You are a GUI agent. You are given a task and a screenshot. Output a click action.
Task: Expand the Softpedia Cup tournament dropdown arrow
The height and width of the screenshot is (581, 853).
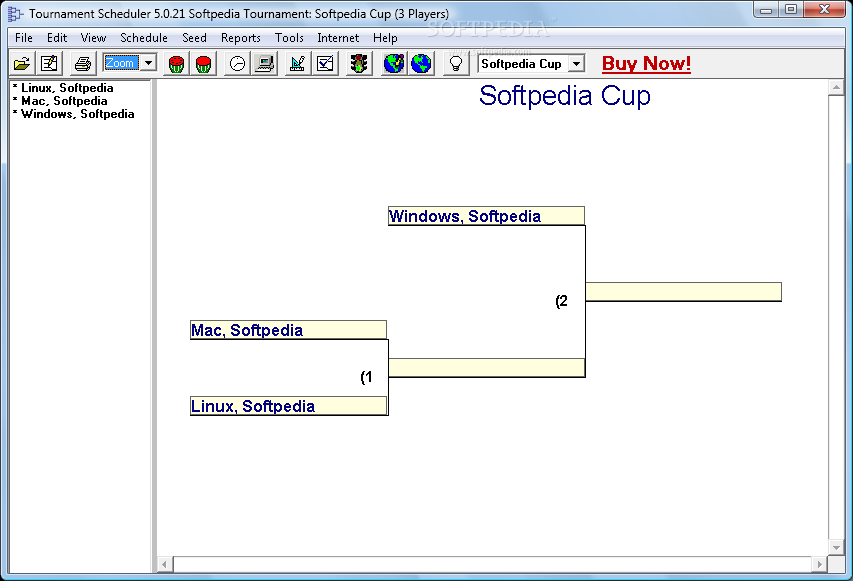click(x=576, y=64)
